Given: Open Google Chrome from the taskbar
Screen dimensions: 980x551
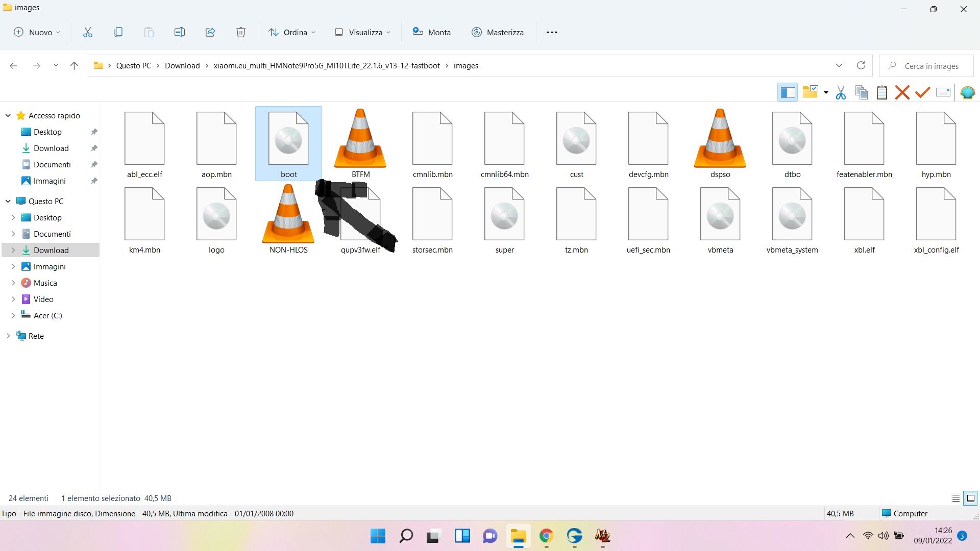Looking at the screenshot, I should tap(546, 536).
